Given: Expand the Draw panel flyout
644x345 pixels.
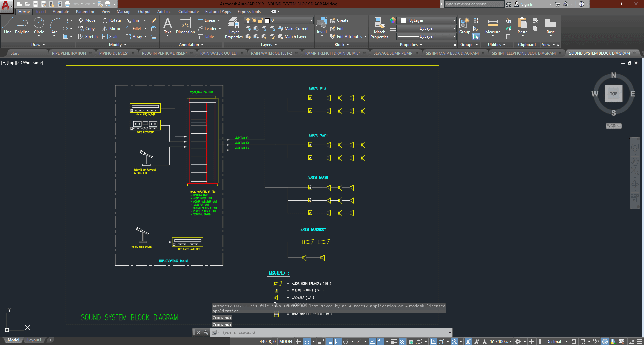Looking at the screenshot, I should point(38,45).
